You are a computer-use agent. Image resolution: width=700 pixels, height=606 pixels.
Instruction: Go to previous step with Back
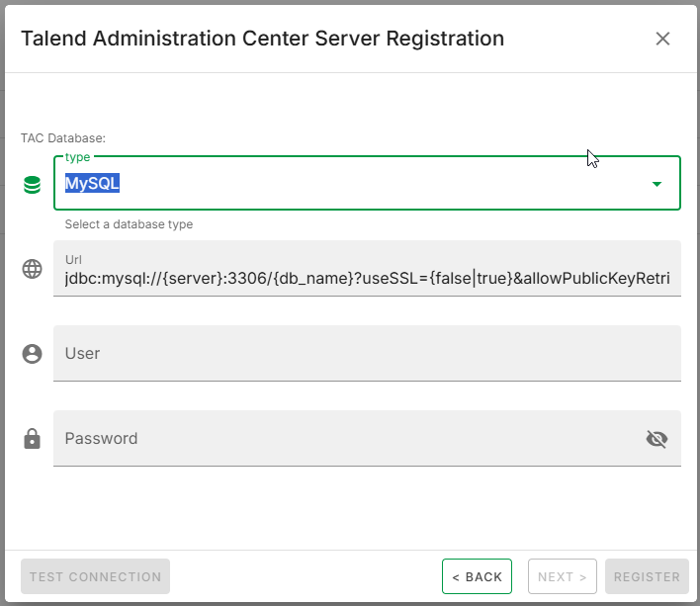[x=477, y=576]
